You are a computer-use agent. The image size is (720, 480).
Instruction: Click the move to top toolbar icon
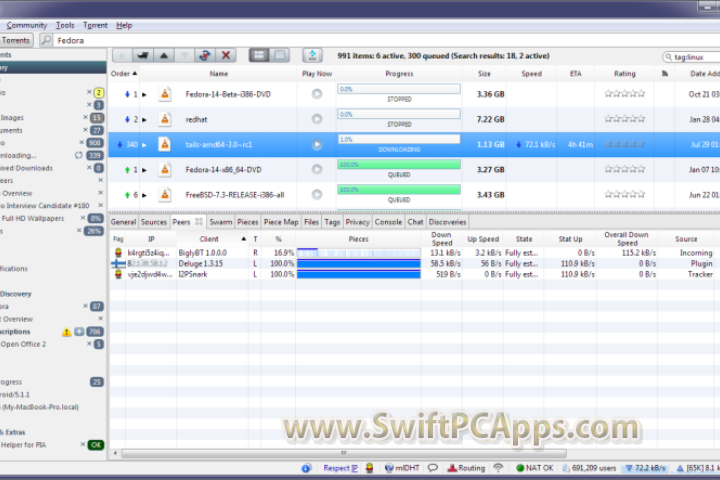pos(143,56)
